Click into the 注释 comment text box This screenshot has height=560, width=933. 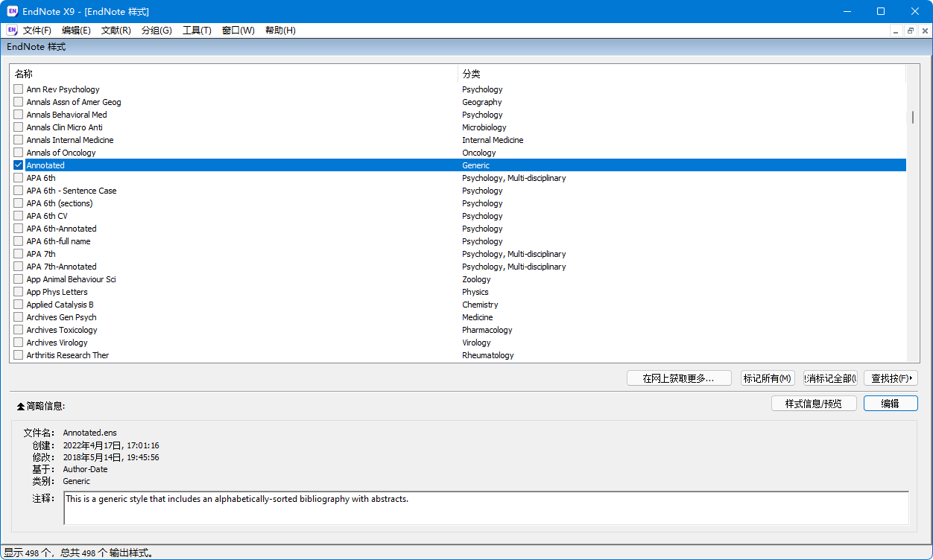point(486,508)
